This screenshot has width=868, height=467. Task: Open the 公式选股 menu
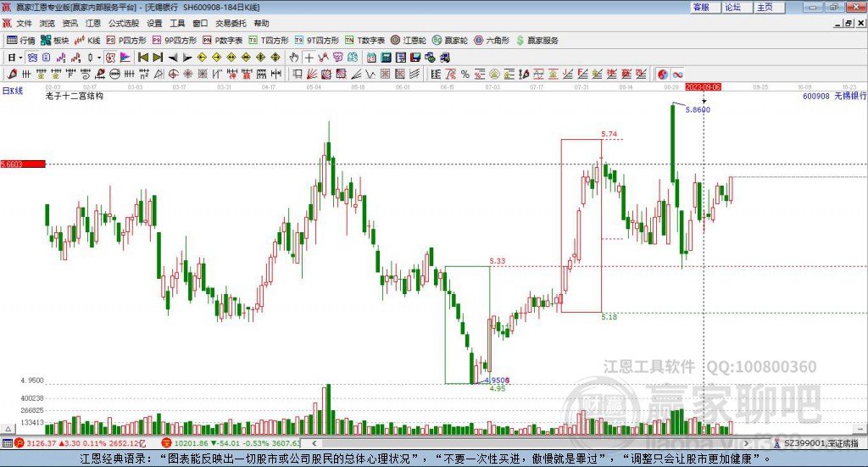click(124, 23)
